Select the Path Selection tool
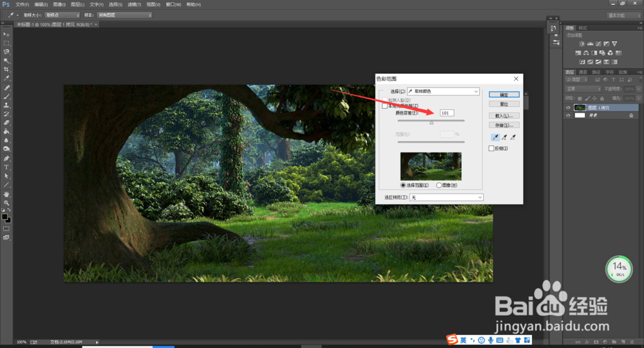This screenshot has height=348, width=644. coord(6,176)
